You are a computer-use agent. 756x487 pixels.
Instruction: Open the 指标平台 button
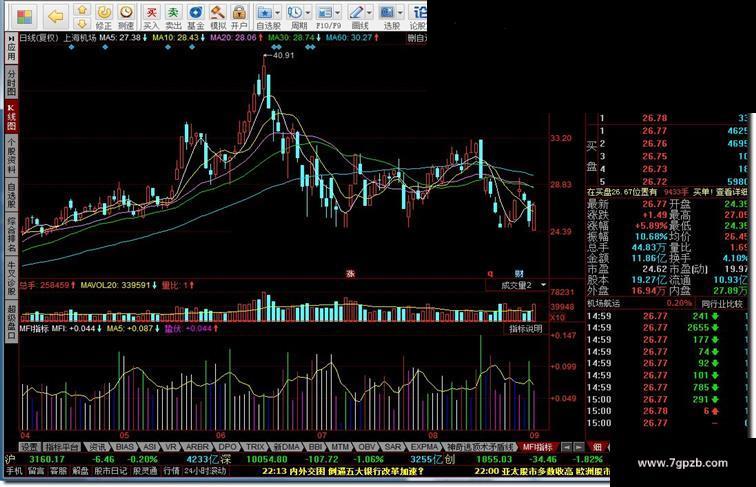point(62,447)
